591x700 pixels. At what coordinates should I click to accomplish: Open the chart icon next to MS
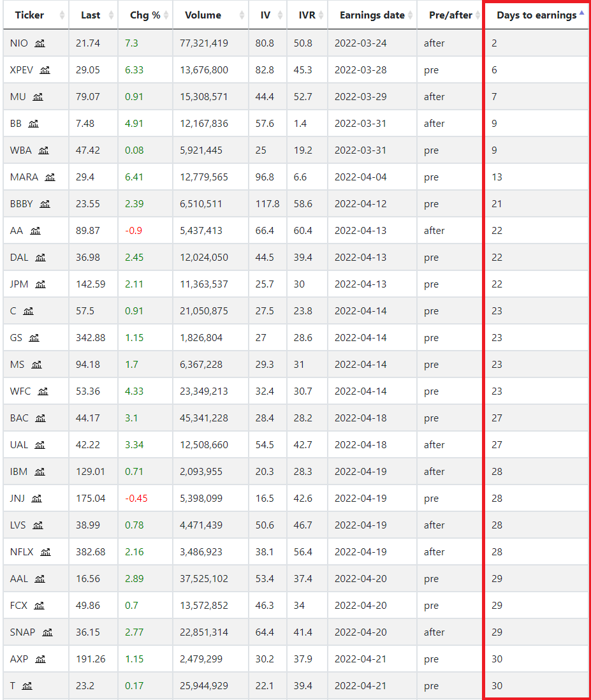[x=36, y=365]
